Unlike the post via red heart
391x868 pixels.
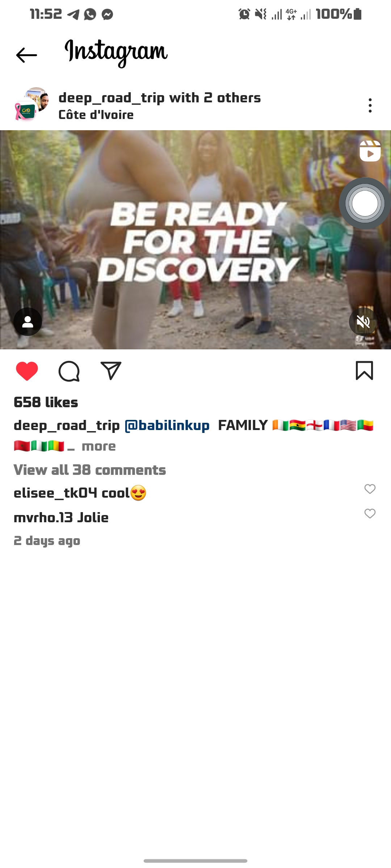(27, 371)
